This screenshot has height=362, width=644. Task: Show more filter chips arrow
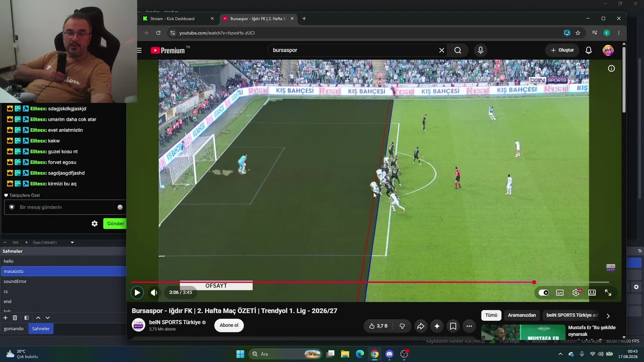click(608, 316)
